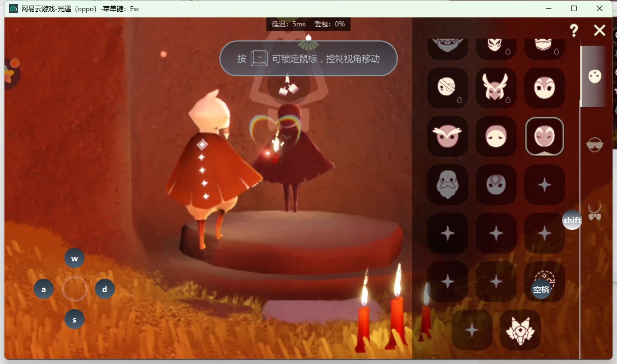Pick the partly hidden striped mask in the top row

[x=544, y=48]
